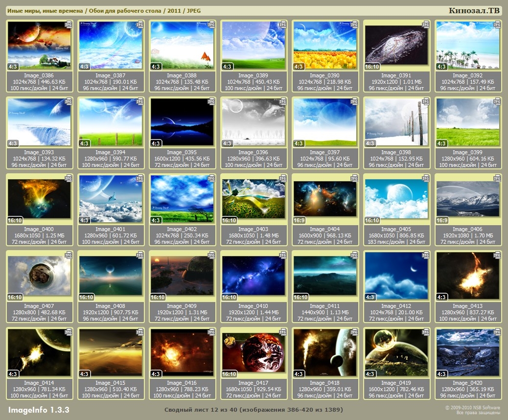Open the Image_0417 red planet thumbnail
This screenshot has width=508, height=420.
(x=254, y=353)
